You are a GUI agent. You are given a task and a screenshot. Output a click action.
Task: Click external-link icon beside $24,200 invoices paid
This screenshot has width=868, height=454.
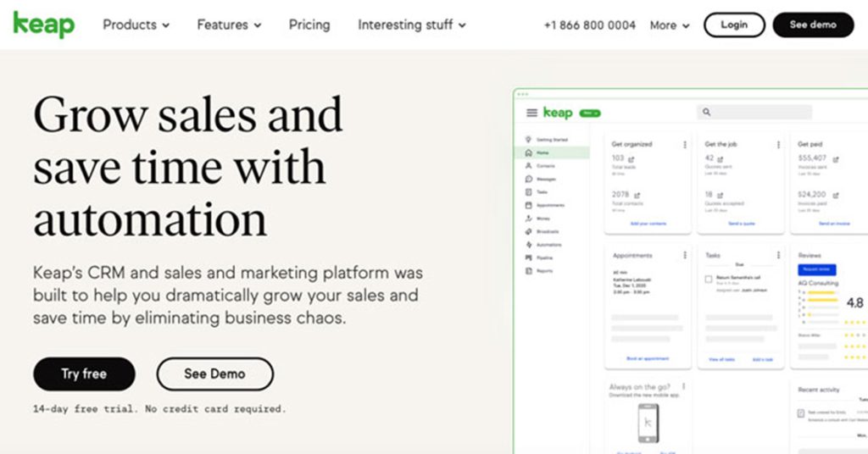pos(836,195)
